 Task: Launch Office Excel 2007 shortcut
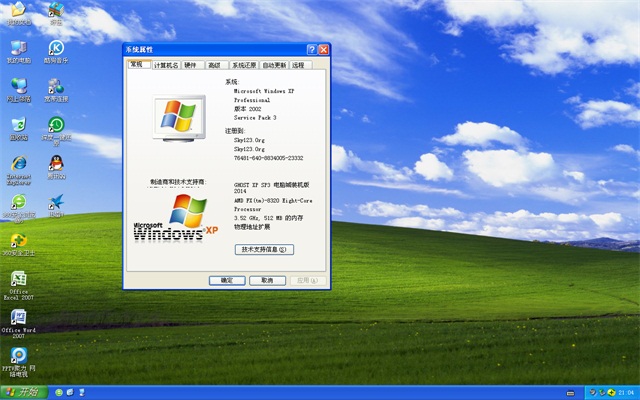pos(19,280)
